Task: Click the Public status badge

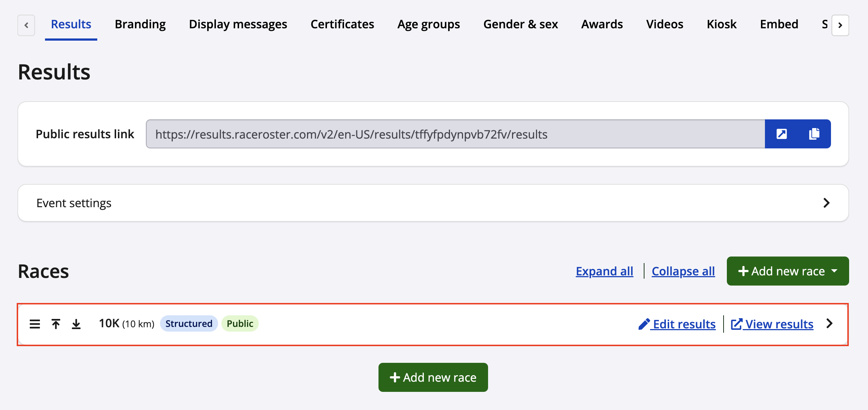Action: (240, 324)
